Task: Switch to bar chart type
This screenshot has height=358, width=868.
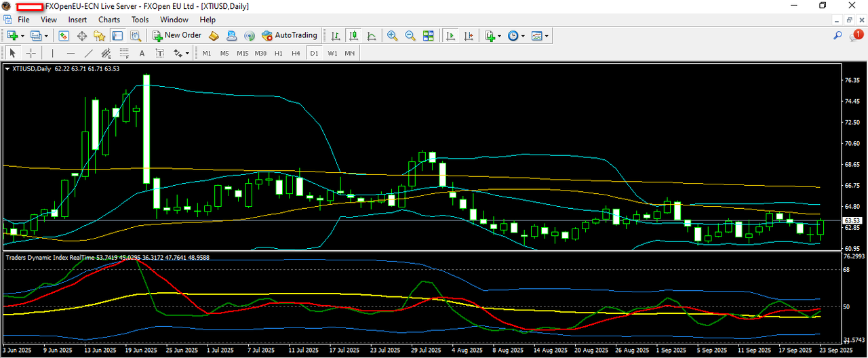Action: [336, 35]
